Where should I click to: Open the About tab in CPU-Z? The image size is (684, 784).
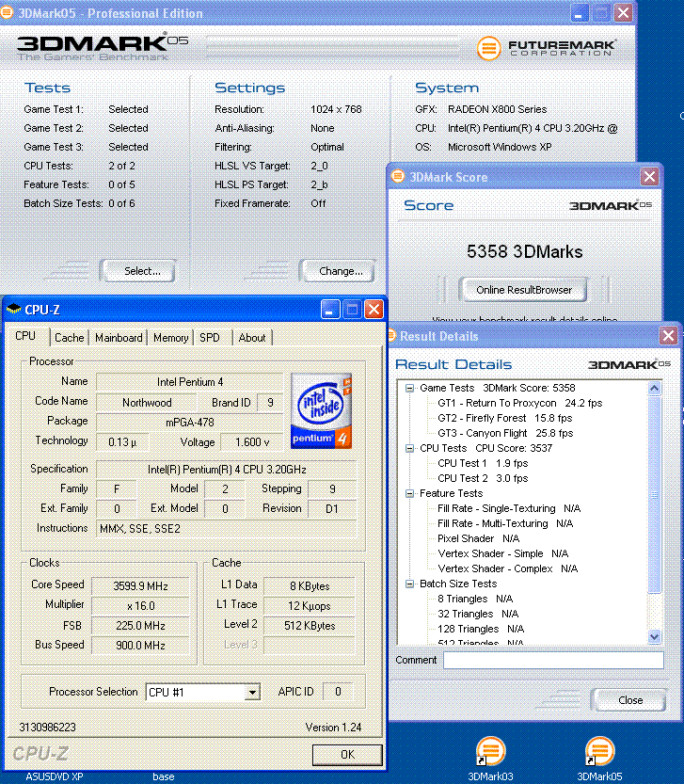point(252,338)
